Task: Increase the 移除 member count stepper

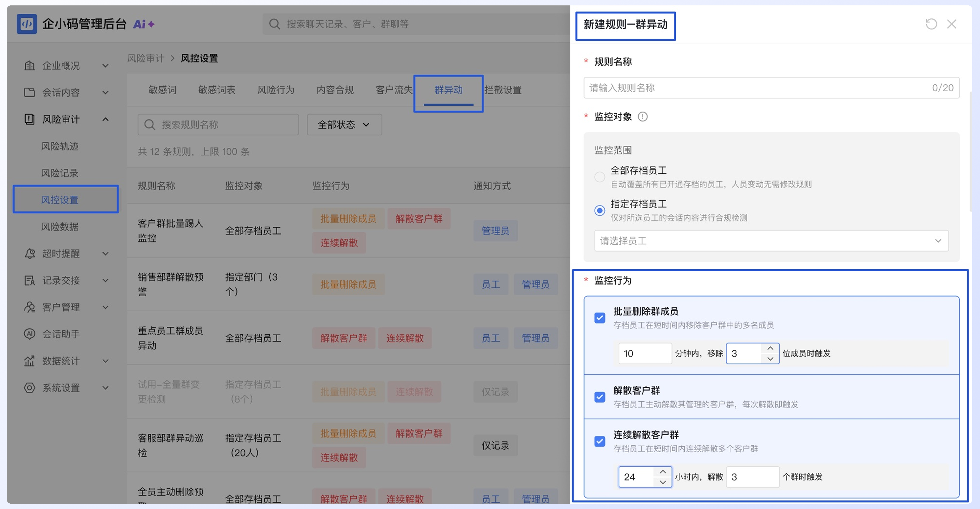Action: 770,349
